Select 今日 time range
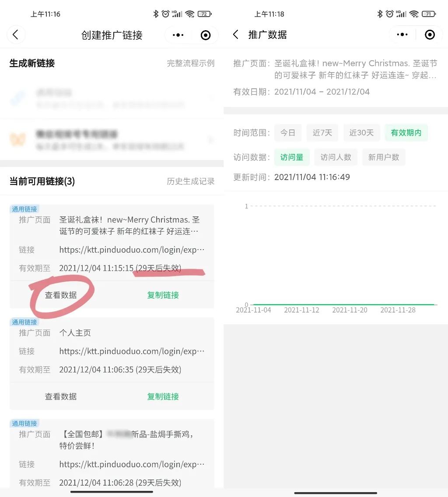 [x=288, y=132]
